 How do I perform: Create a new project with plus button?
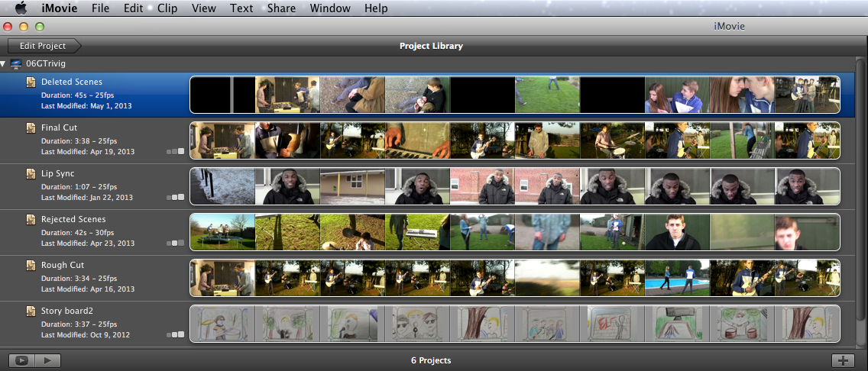pos(843,360)
